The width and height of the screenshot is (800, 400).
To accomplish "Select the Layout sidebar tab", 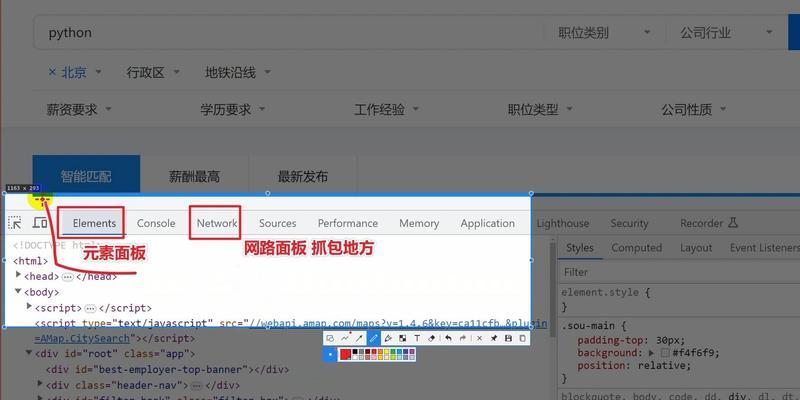I will (696, 247).
